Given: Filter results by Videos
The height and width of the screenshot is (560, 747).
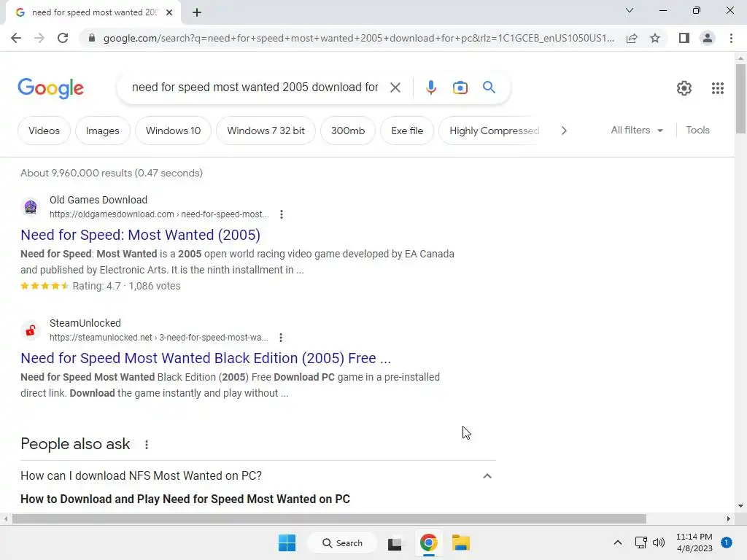Looking at the screenshot, I should tap(44, 131).
